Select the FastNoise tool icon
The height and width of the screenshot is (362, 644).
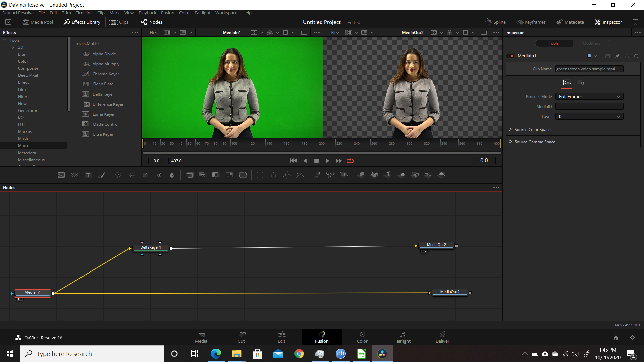(74, 175)
